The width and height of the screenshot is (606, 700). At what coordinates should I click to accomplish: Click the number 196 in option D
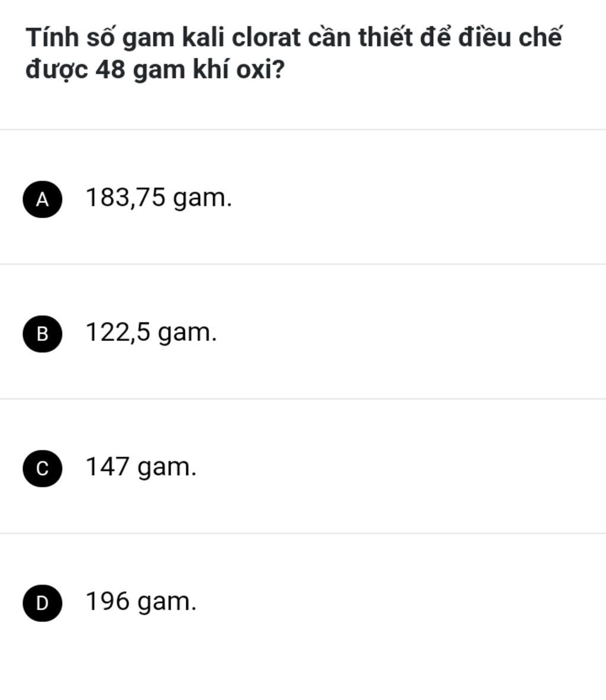coord(107,601)
